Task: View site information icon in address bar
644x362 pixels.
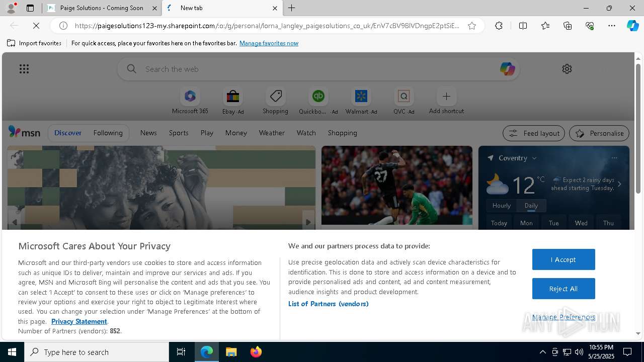Action: (63, 26)
